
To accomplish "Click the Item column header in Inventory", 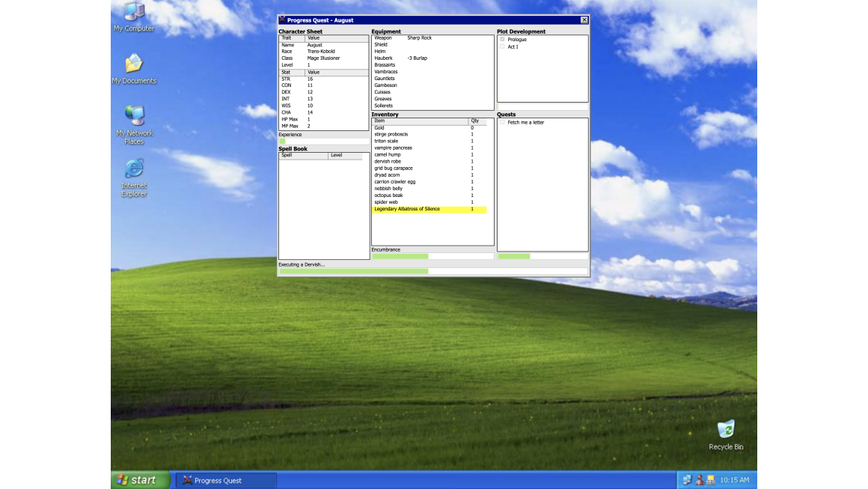I will [x=421, y=121].
